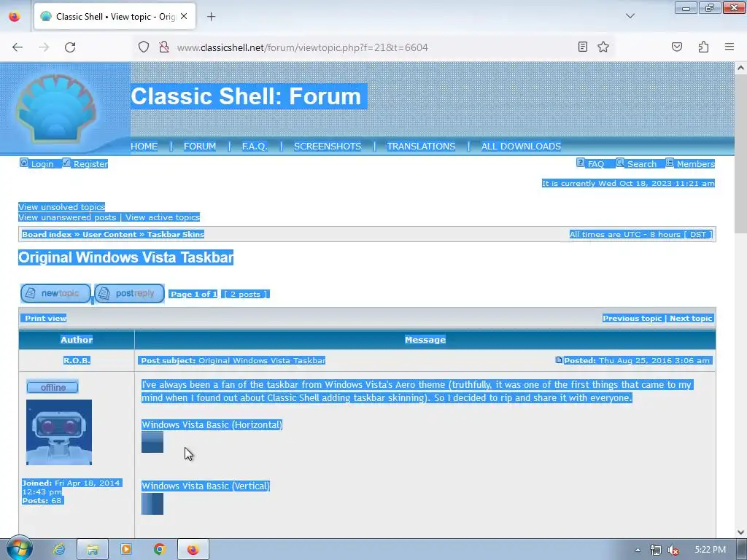Open TRANSLATIONS in the site navigation
The width and height of the screenshot is (747, 560).
click(x=421, y=146)
